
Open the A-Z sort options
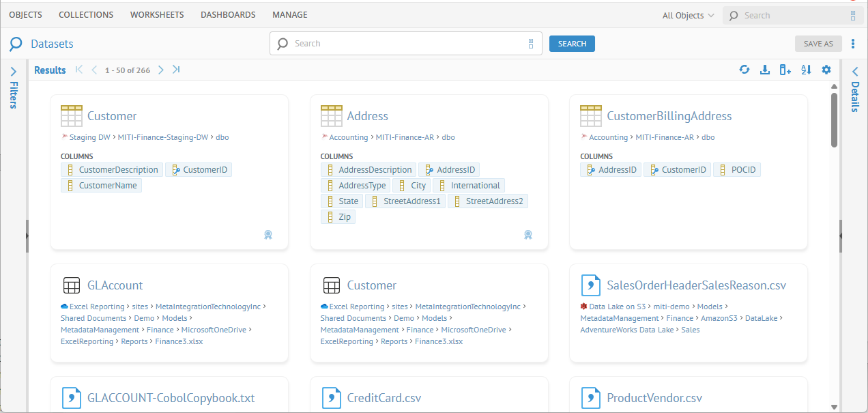pyautogui.click(x=806, y=70)
